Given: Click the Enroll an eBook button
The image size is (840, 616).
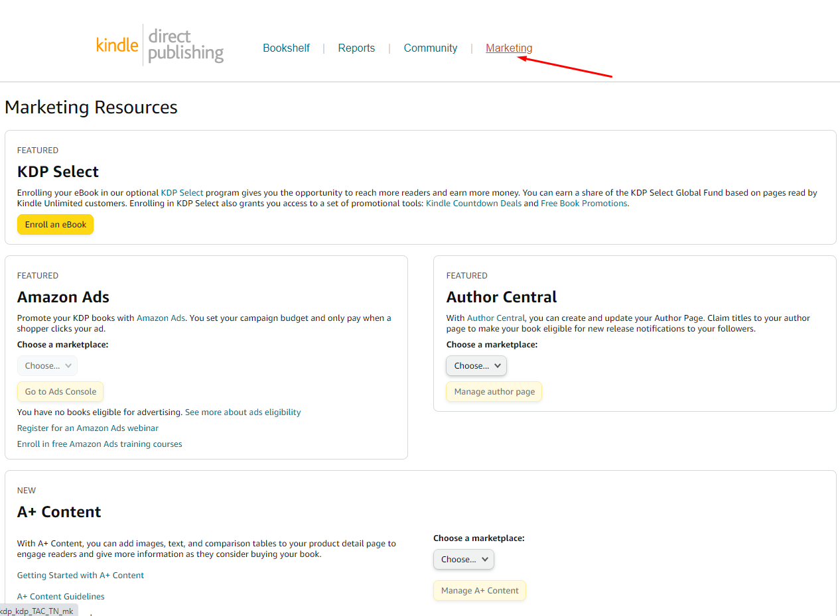Looking at the screenshot, I should point(56,225).
